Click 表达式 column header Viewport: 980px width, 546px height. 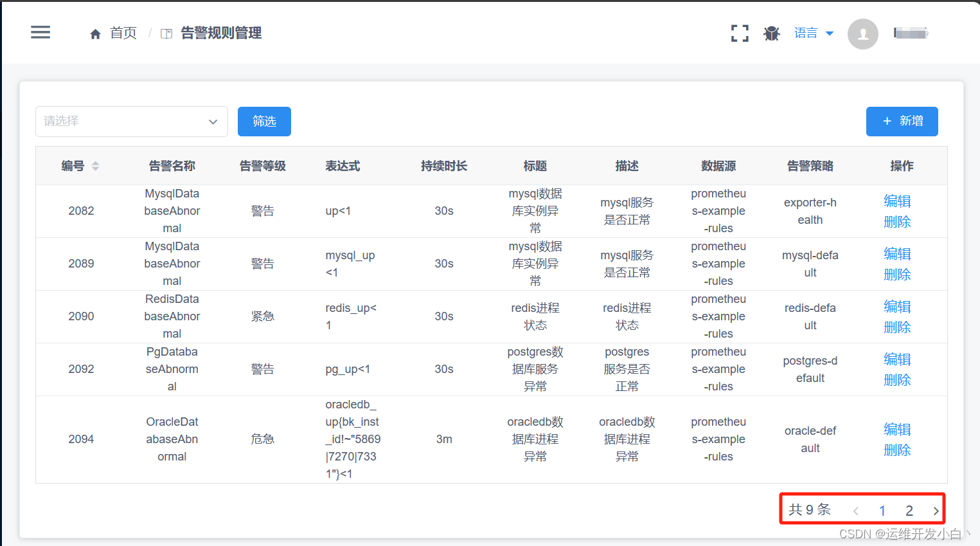[x=343, y=166]
